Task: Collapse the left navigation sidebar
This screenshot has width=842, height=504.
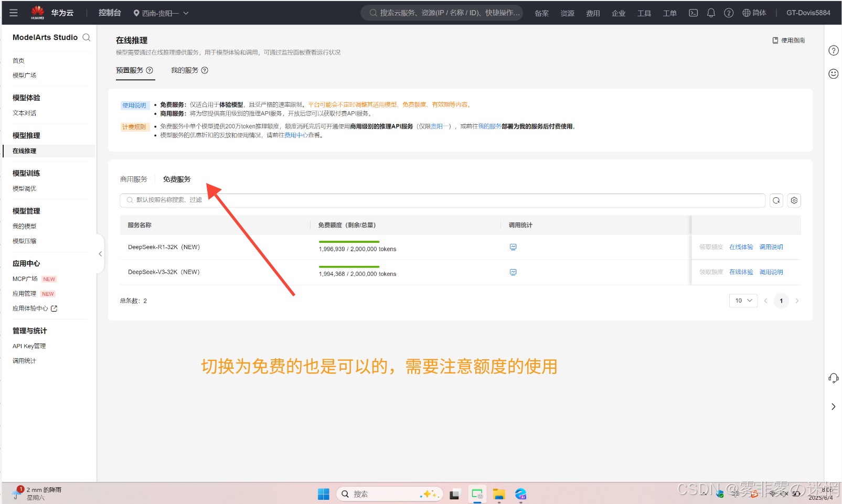Action: [100, 254]
